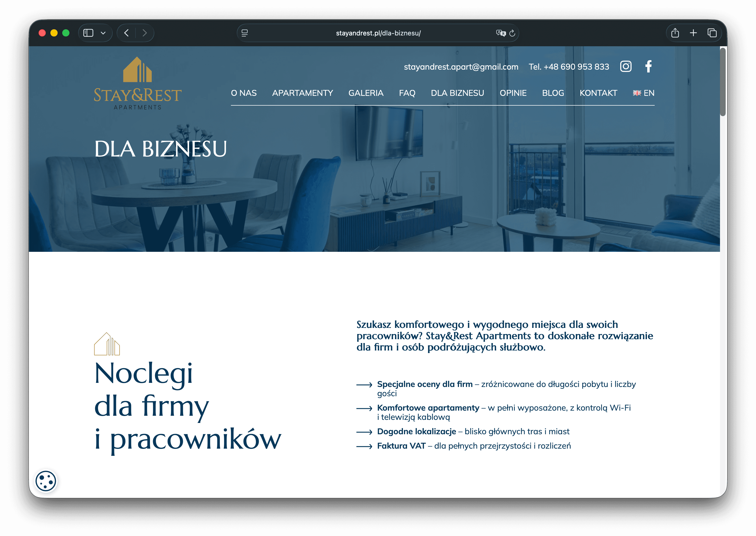Open a new tab with plus icon
This screenshot has height=536, width=756.
click(693, 33)
